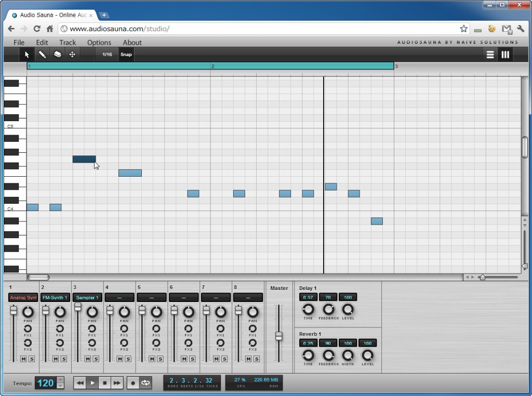Click the Reverb 1 width knob
The image size is (532, 396).
[348, 355]
